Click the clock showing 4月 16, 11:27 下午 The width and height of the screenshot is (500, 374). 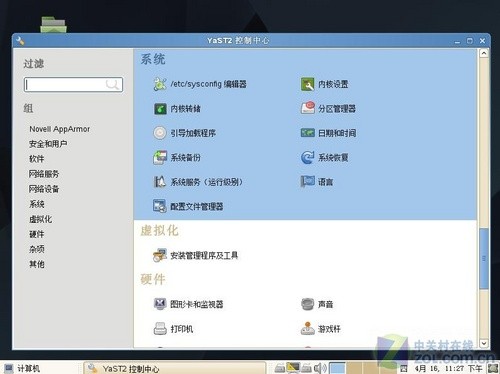tap(448, 368)
